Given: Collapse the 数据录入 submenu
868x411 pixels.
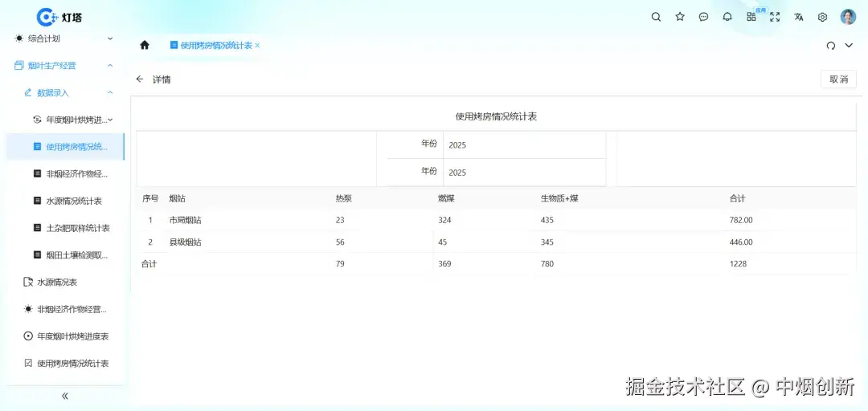Looking at the screenshot, I should [63, 92].
